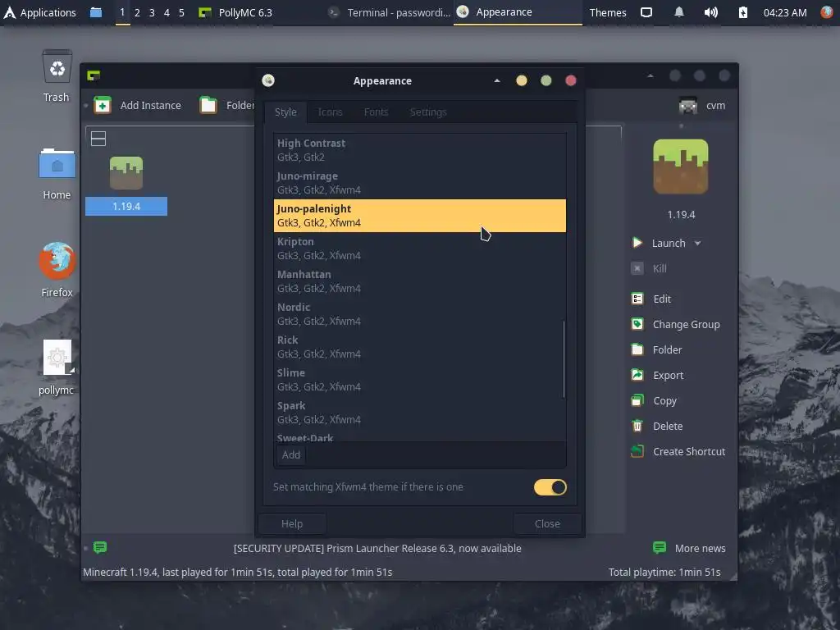Select the Spark theme
This screenshot has width=840, height=630.
click(x=420, y=412)
